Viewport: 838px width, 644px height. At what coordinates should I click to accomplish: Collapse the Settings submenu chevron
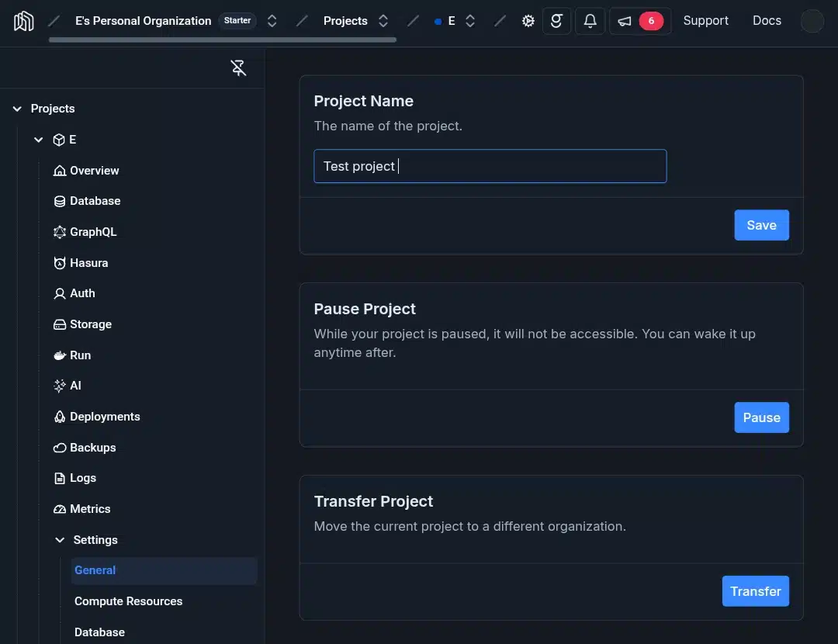pyautogui.click(x=60, y=540)
